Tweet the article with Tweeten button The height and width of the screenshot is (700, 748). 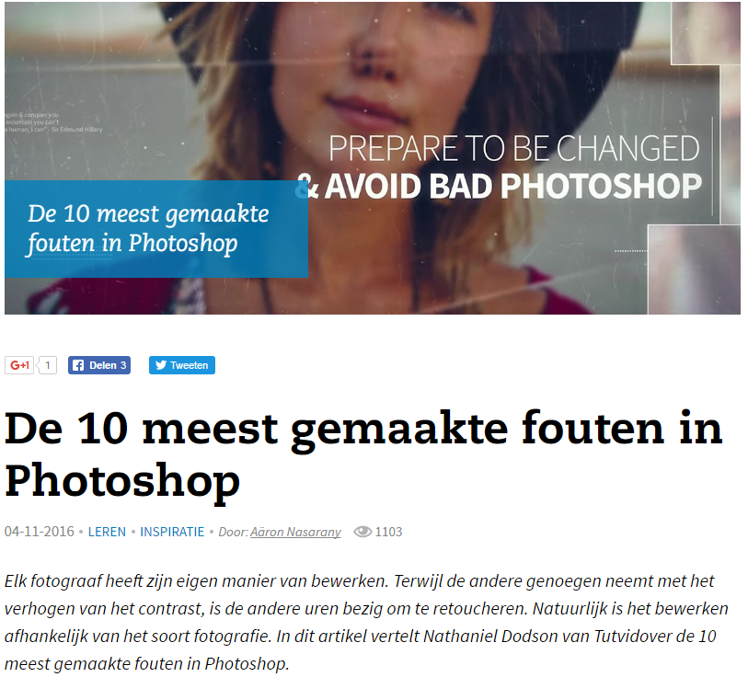[182, 365]
